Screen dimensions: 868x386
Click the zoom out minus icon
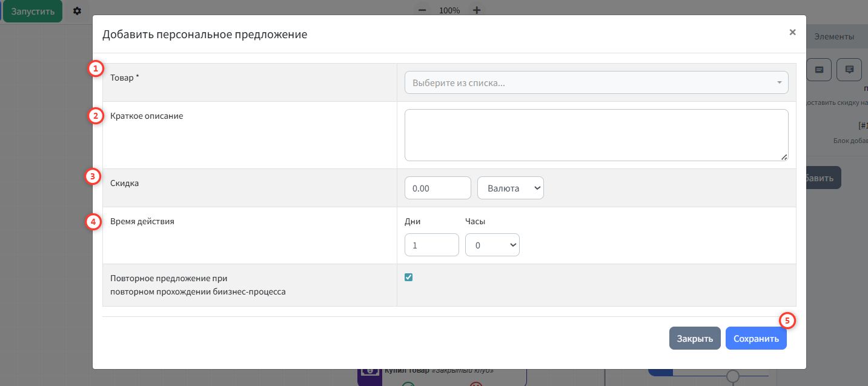tap(422, 10)
